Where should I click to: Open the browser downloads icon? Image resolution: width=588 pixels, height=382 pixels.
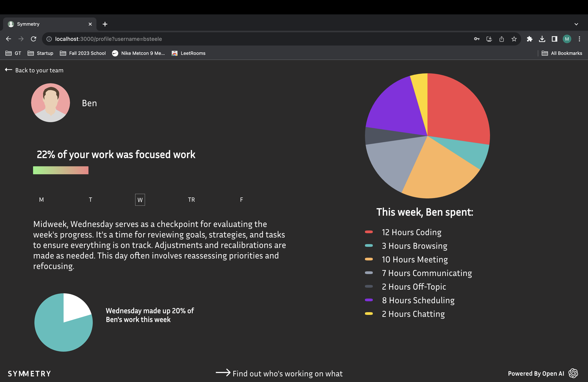(542, 39)
